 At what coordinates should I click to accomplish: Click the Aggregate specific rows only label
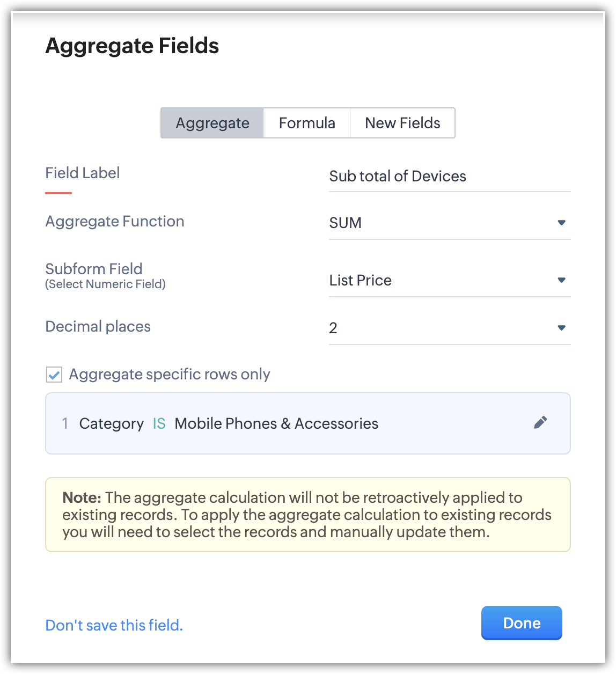tap(170, 375)
